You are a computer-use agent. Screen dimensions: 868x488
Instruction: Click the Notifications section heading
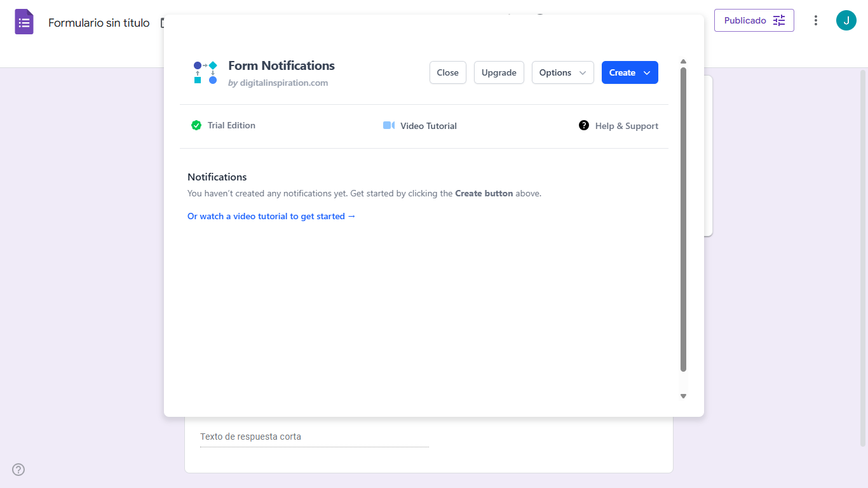[217, 177]
